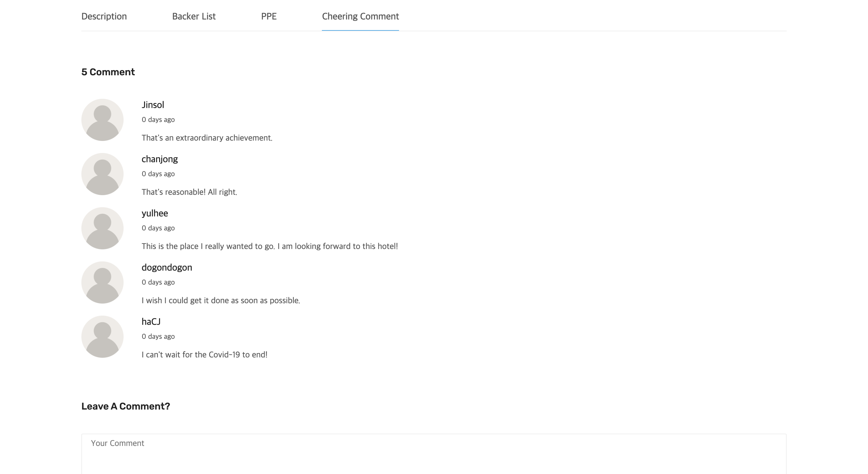Click haCJ's Covid-19 comment text
Screen dimensions: 868x474
pyautogui.click(x=204, y=354)
